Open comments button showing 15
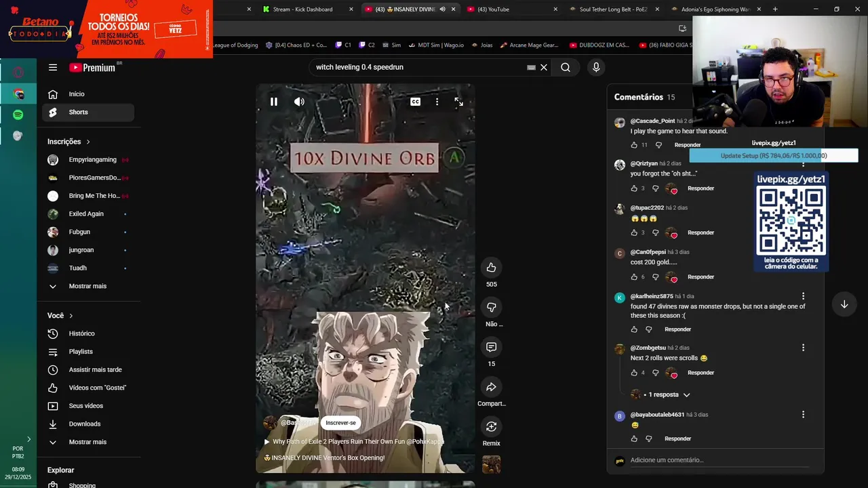Screen dimensions: 868x488 [x=491, y=347]
